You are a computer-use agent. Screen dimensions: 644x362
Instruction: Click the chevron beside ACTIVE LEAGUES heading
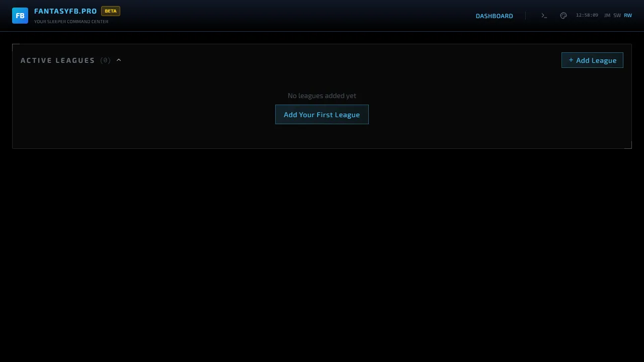[x=119, y=60]
